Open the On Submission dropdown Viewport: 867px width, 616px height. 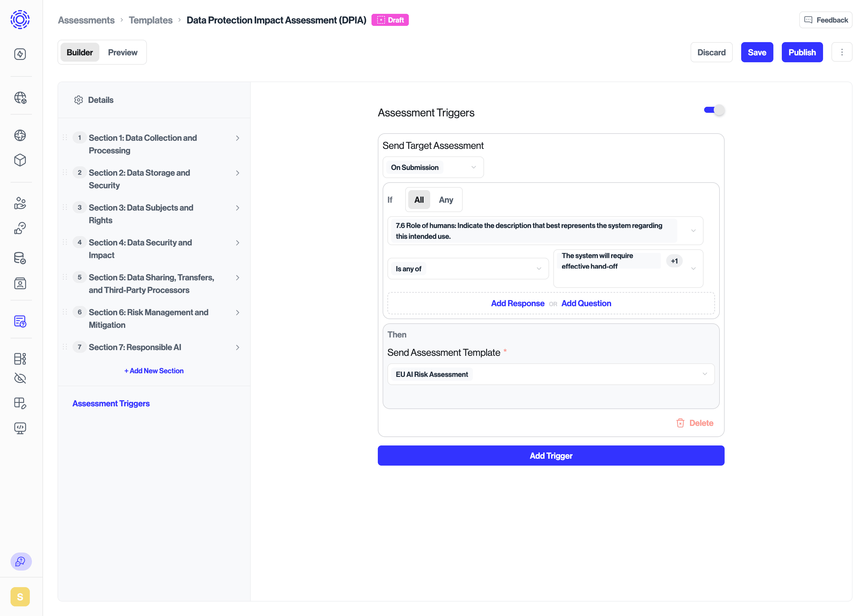tap(433, 167)
